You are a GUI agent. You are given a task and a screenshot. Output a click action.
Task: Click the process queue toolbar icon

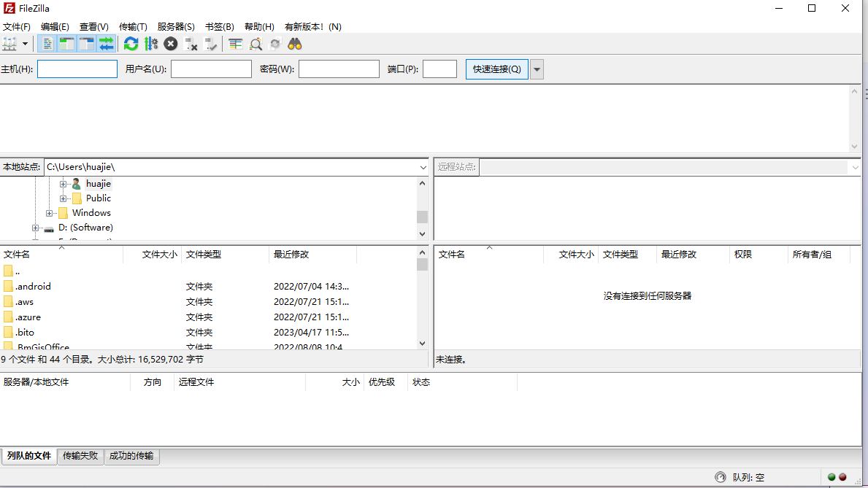tap(151, 44)
